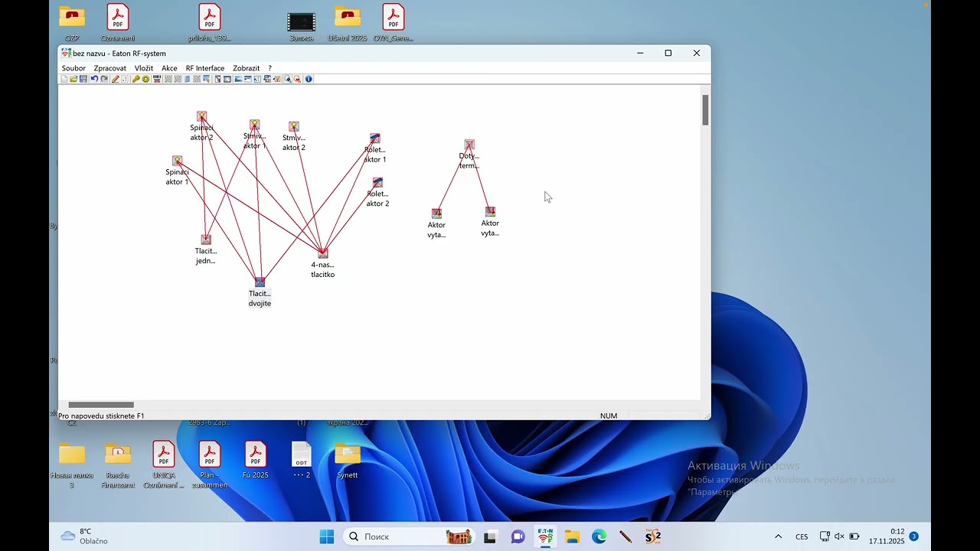Image resolution: width=980 pixels, height=551 pixels.
Task: Select the right Aktor vyta node
Action: (490, 212)
